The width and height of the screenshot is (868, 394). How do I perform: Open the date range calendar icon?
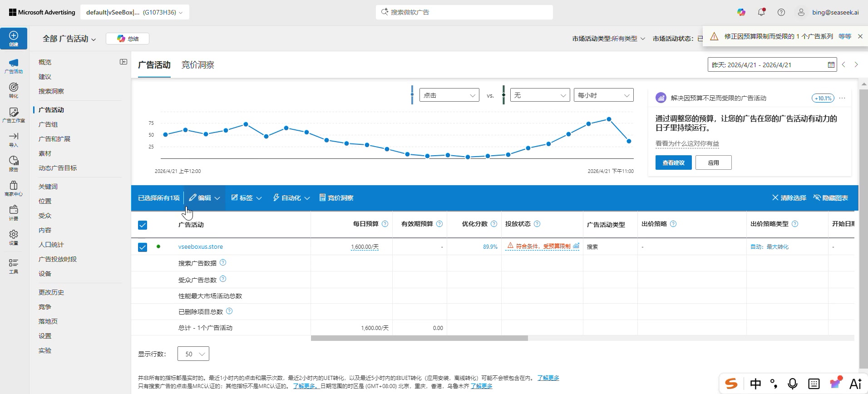[x=831, y=65]
